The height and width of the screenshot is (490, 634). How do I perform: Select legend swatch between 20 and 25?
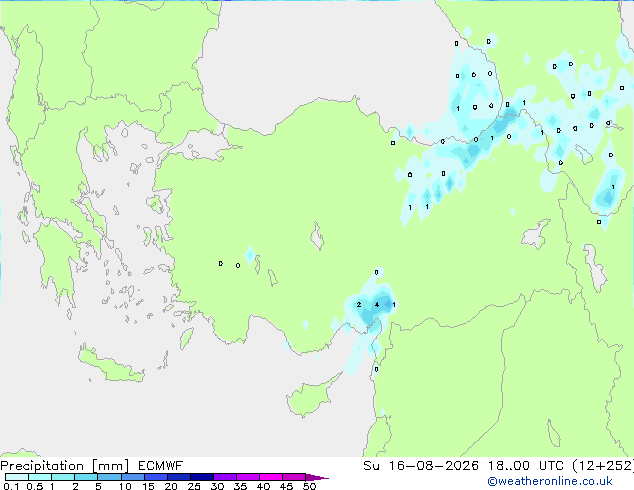[178, 477]
